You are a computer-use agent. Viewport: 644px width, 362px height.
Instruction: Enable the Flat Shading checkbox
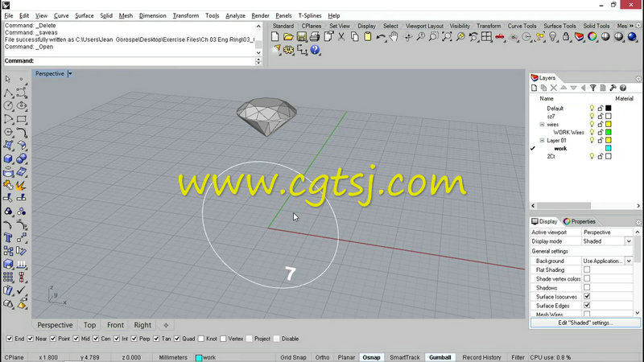click(587, 269)
